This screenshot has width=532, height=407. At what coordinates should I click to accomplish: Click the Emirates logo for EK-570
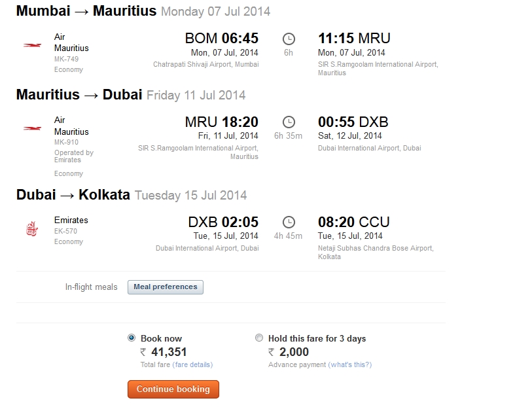(32, 229)
